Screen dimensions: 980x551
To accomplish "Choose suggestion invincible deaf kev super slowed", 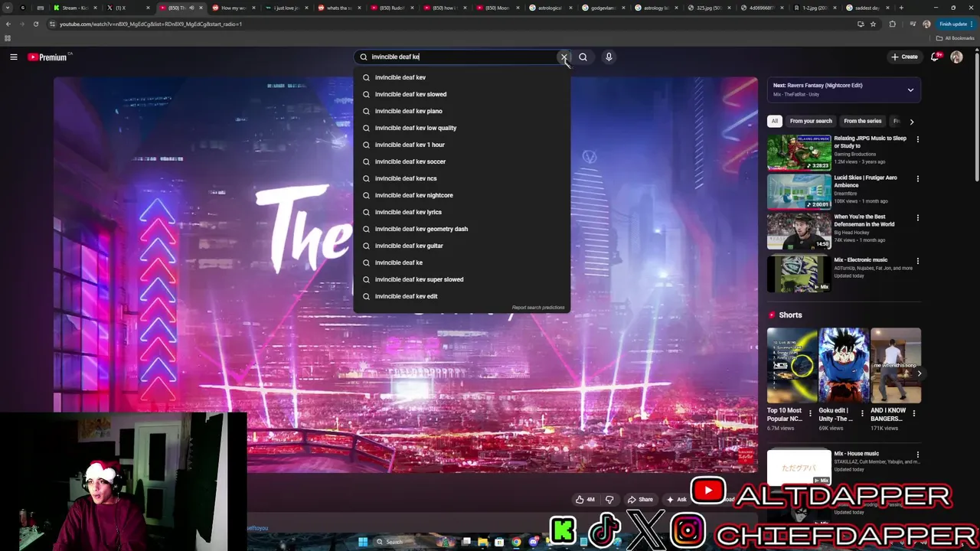I will [462, 279].
